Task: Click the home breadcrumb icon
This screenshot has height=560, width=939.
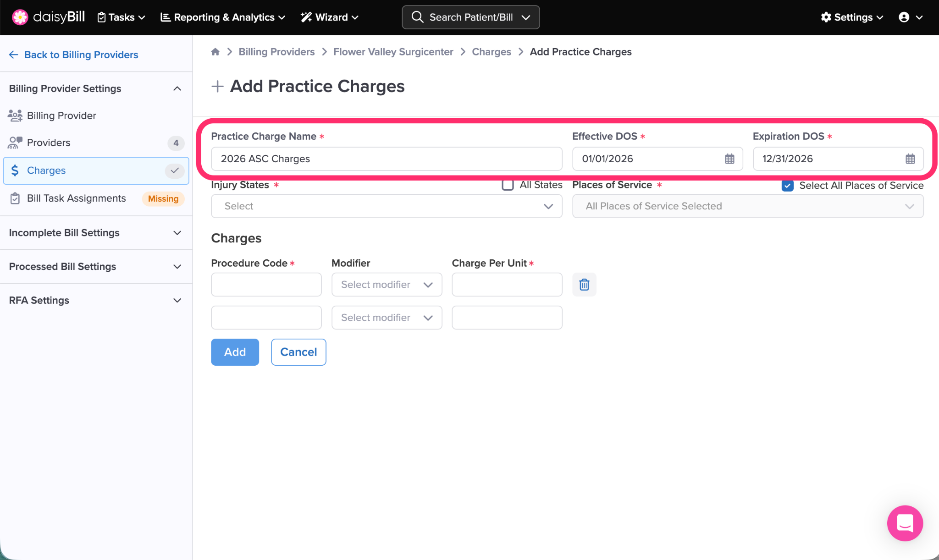Action: pos(215,52)
